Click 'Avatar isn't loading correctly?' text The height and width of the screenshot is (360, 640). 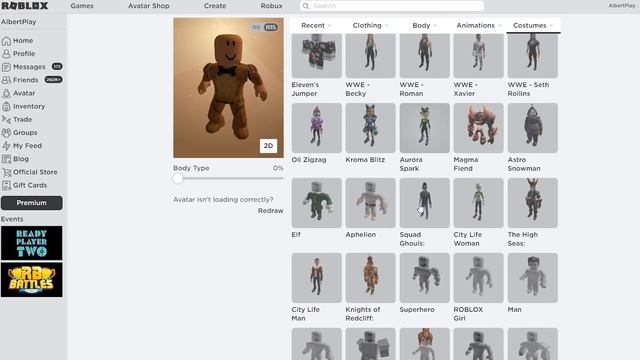tap(223, 200)
